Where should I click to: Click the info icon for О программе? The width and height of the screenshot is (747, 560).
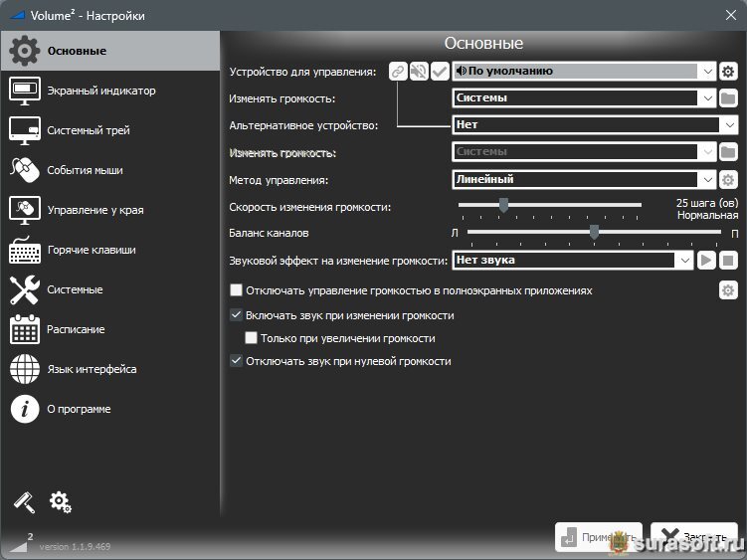click(x=24, y=409)
